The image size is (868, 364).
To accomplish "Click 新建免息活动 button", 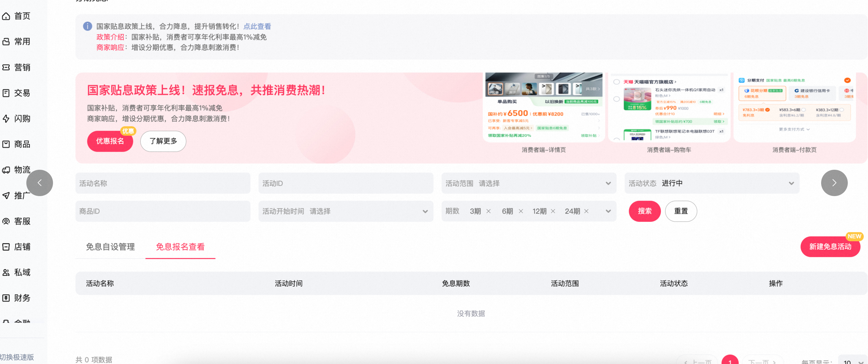I will [x=831, y=247].
